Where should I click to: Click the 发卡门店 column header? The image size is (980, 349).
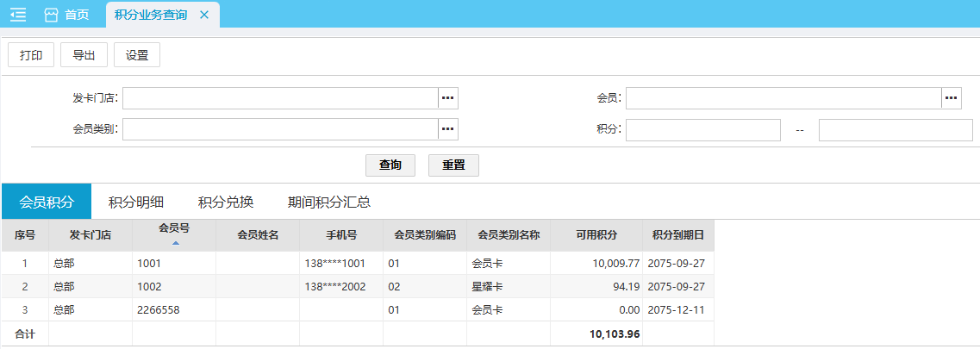pyautogui.click(x=91, y=235)
